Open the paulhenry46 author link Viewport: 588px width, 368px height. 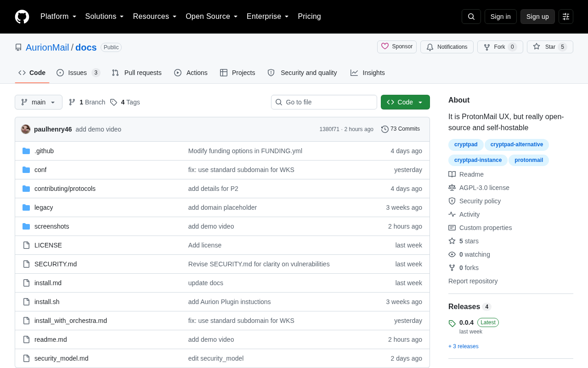coord(53,129)
